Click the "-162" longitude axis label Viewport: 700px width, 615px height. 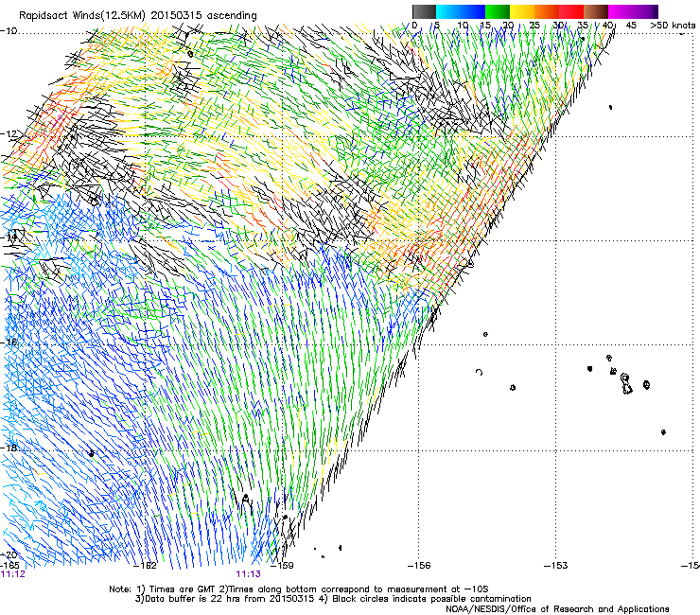pos(146,566)
